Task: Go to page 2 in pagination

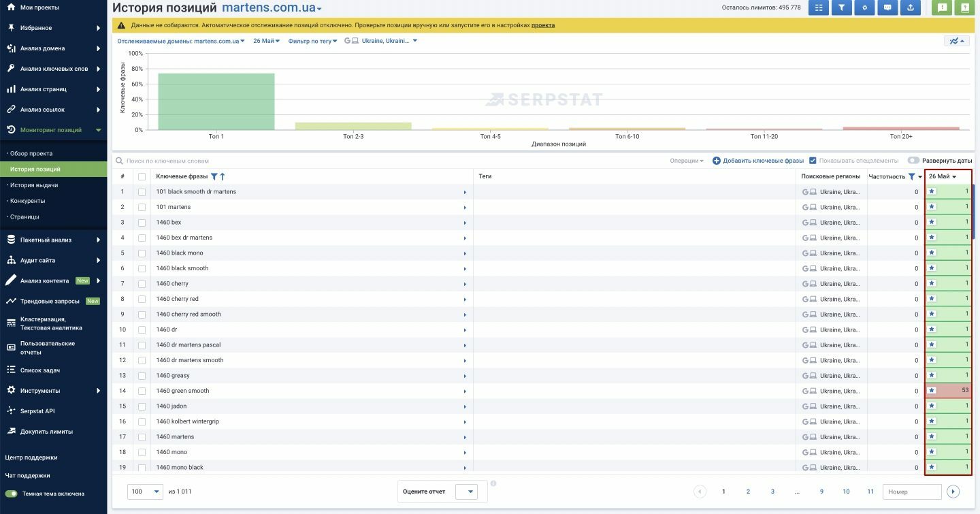Action: (748, 492)
